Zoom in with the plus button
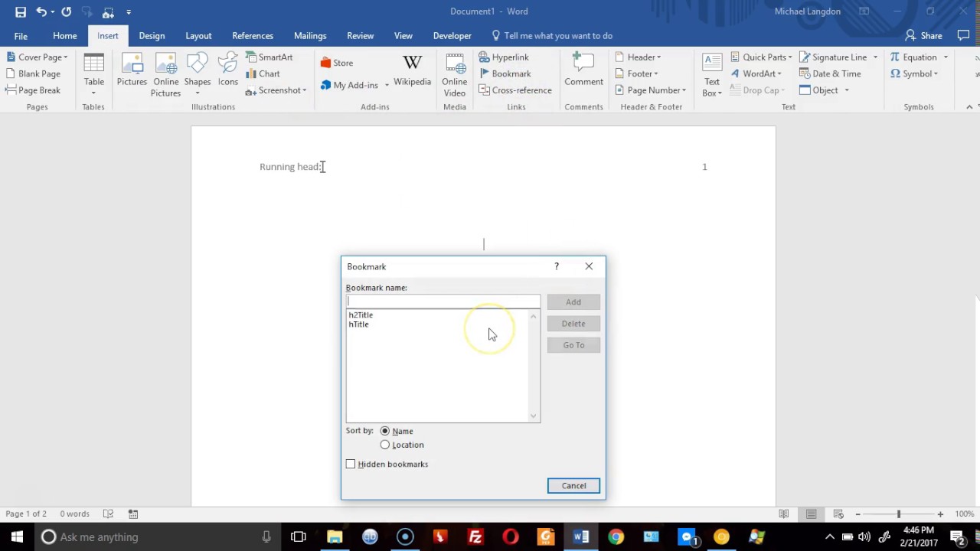 [940, 514]
